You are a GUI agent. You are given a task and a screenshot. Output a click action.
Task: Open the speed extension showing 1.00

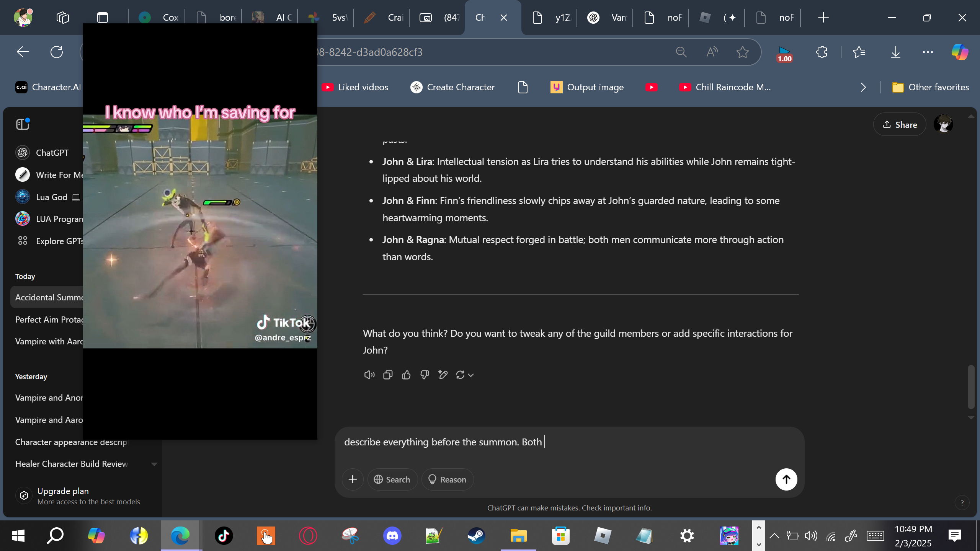point(784,53)
